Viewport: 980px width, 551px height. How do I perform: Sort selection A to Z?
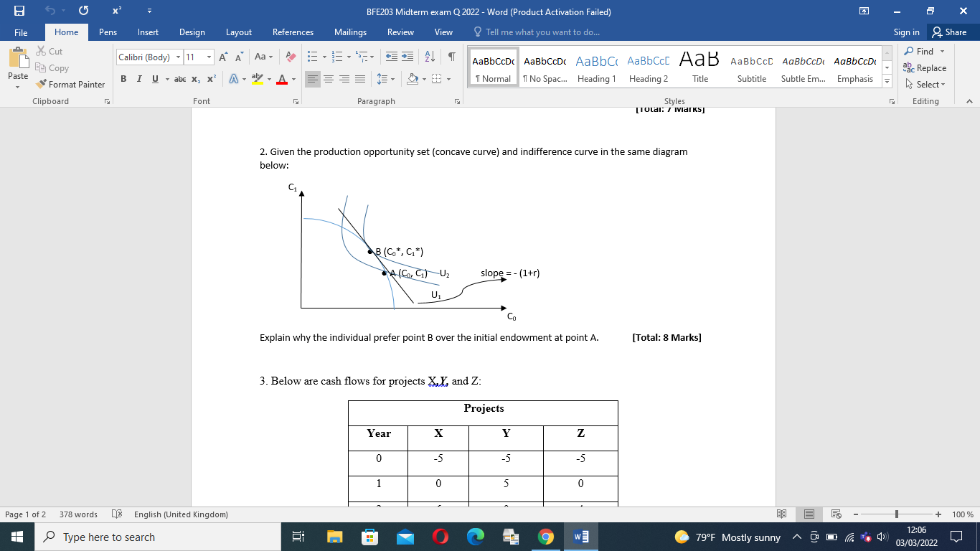pyautogui.click(x=430, y=57)
